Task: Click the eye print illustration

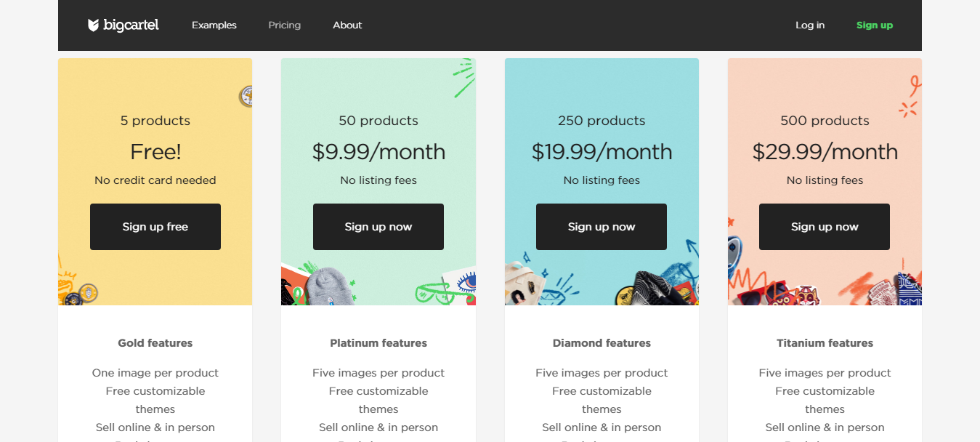Action: coord(465,281)
